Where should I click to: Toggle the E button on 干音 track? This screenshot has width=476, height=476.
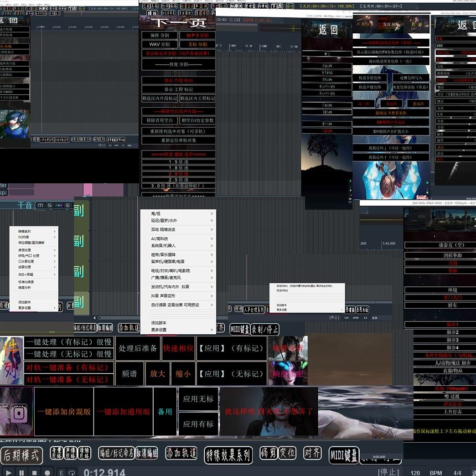(x=68, y=206)
